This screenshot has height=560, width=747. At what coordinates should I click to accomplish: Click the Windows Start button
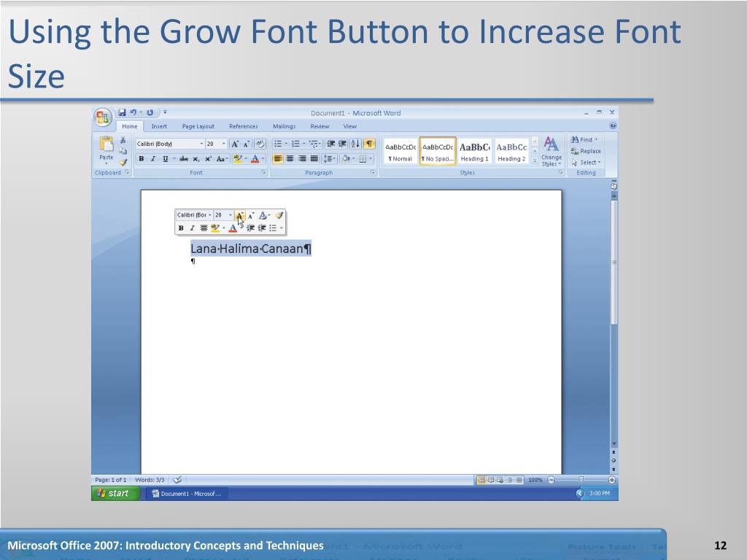115,494
